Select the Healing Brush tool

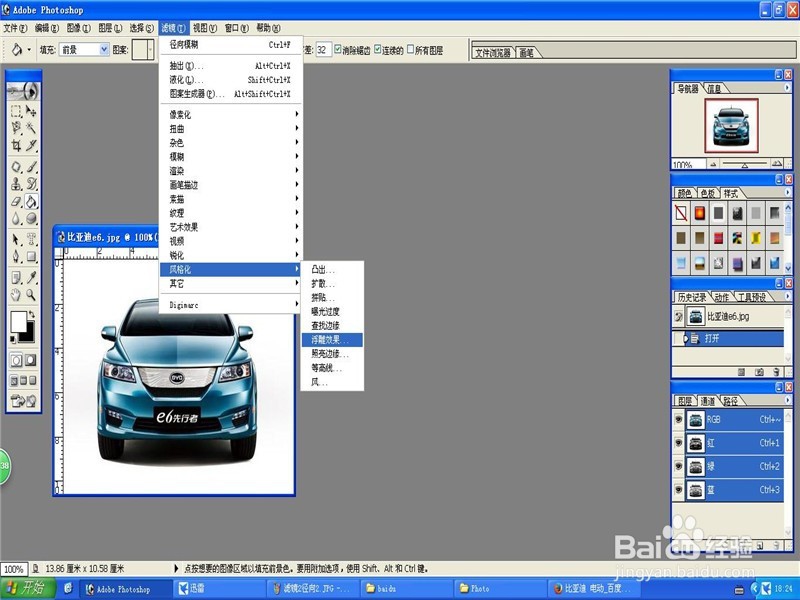[16, 167]
